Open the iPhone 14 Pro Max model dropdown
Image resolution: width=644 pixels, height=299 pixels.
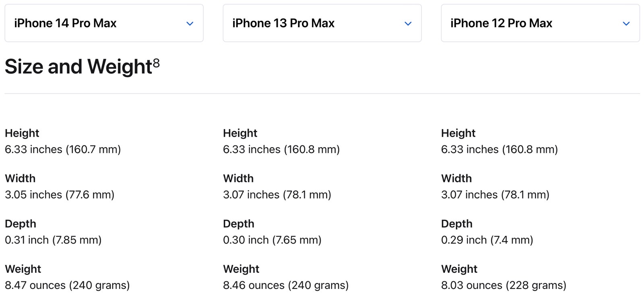[104, 23]
